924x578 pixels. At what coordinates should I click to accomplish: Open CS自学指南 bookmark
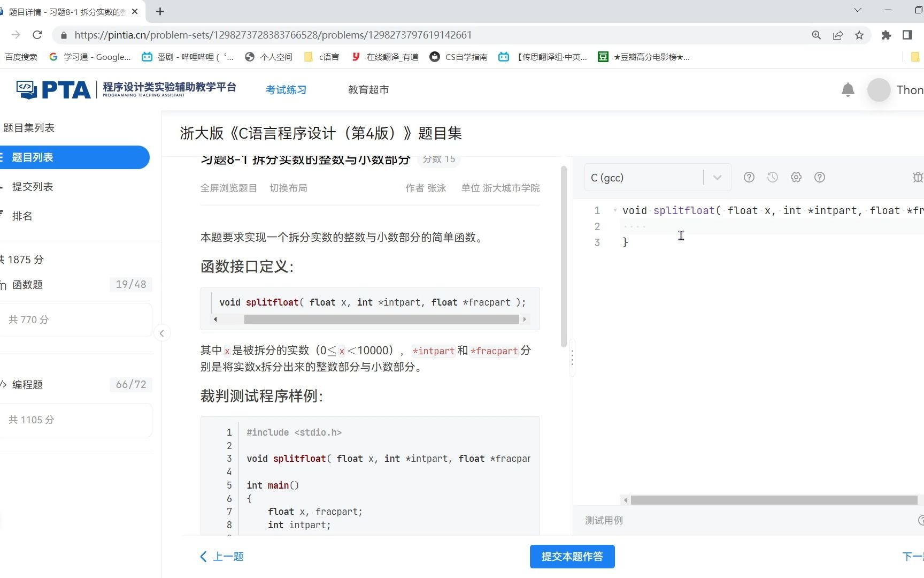click(459, 57)
